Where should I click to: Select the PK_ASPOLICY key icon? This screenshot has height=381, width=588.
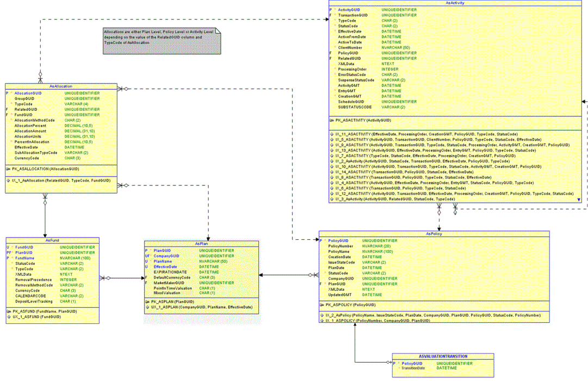[322, 305]
